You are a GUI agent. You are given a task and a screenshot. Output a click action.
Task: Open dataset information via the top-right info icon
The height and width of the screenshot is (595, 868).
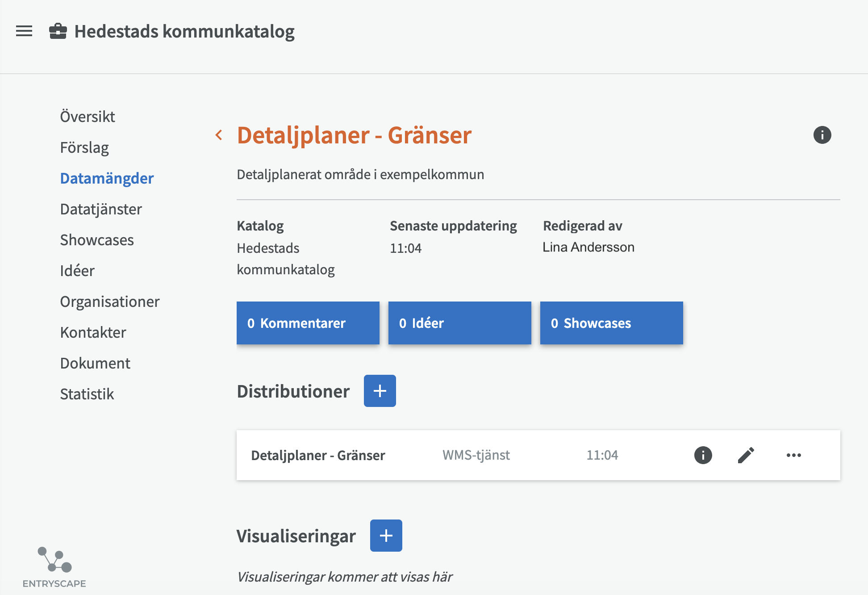[822, 135]
